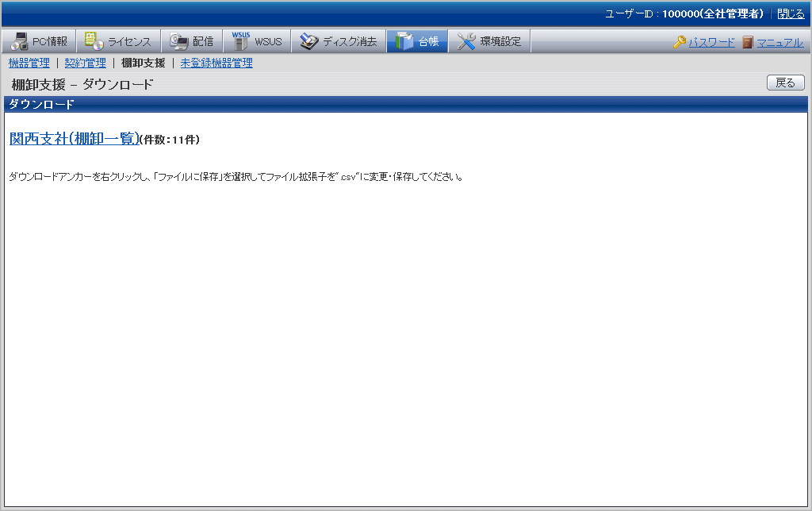This screenshot has width=812, height=511.
Task: Click the 配信 distribution icon
Action: pos(179,42)
